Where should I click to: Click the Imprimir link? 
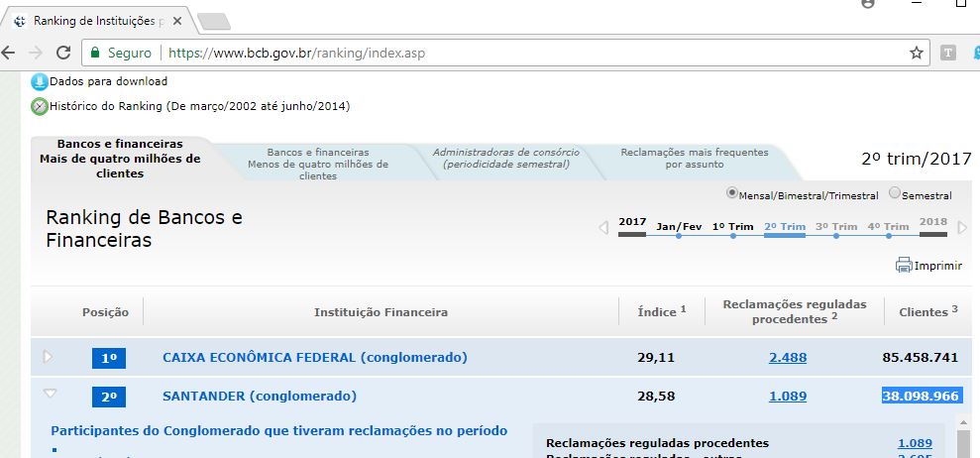[938, 266]
